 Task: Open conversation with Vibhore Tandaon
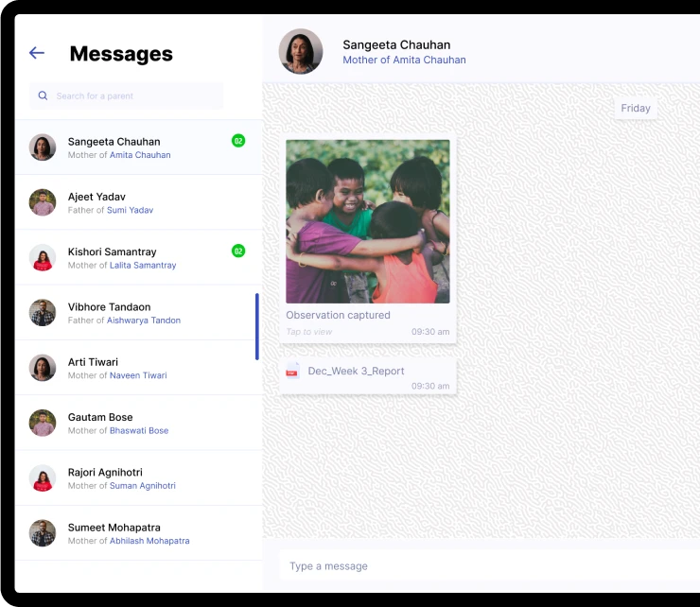[x=109, y=307]
